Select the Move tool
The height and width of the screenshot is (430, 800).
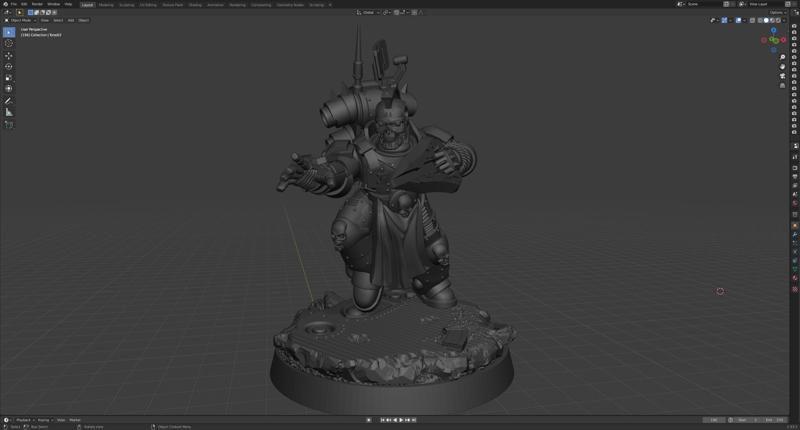[x=9, y=55]
